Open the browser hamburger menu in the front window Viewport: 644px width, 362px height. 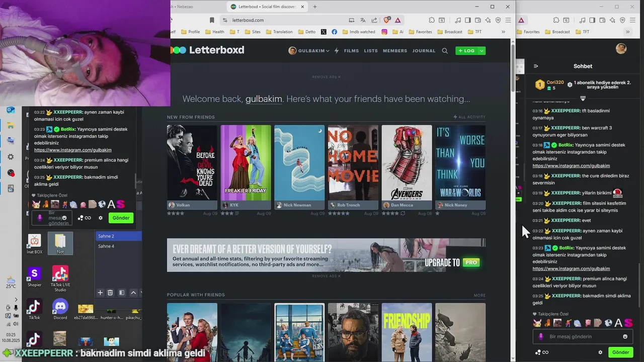pos(508,20)
